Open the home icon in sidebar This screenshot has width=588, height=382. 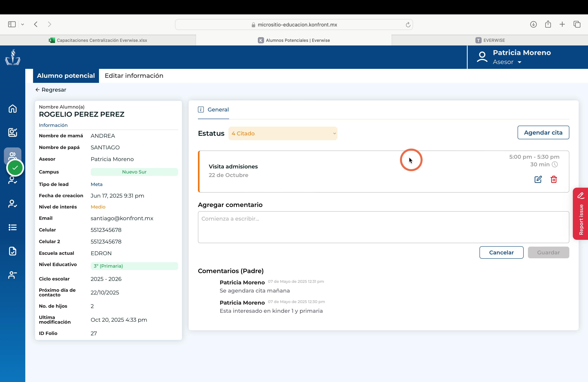13,109
